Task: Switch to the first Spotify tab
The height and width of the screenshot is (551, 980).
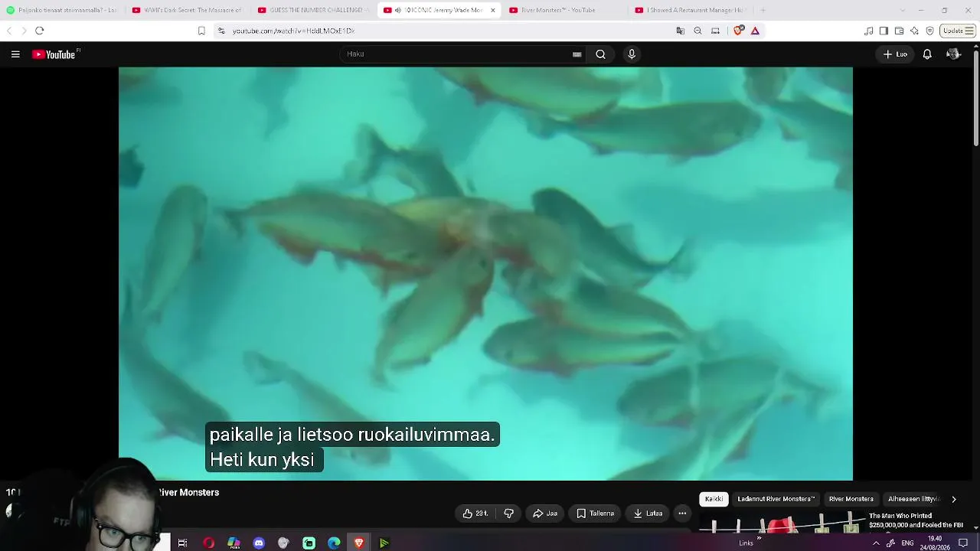Action: click(x=63, y=10)
